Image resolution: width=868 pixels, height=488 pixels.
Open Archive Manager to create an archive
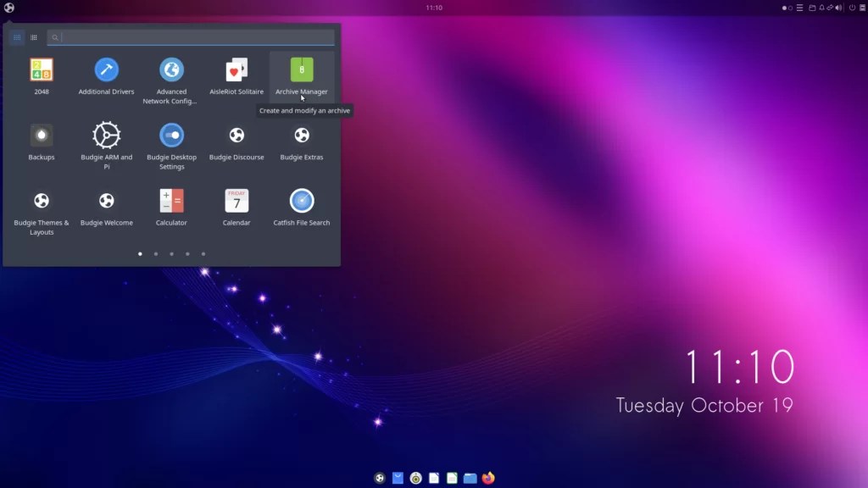pos(301,72)
